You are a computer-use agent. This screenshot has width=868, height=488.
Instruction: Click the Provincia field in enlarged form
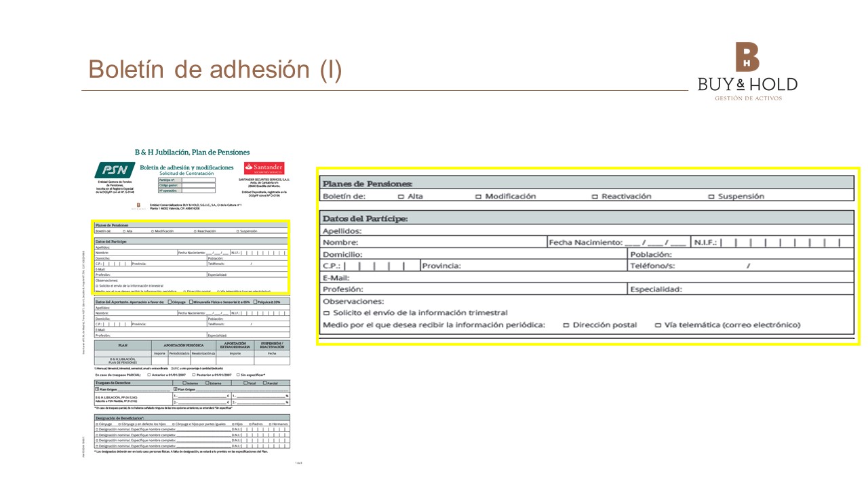(523, 266)
